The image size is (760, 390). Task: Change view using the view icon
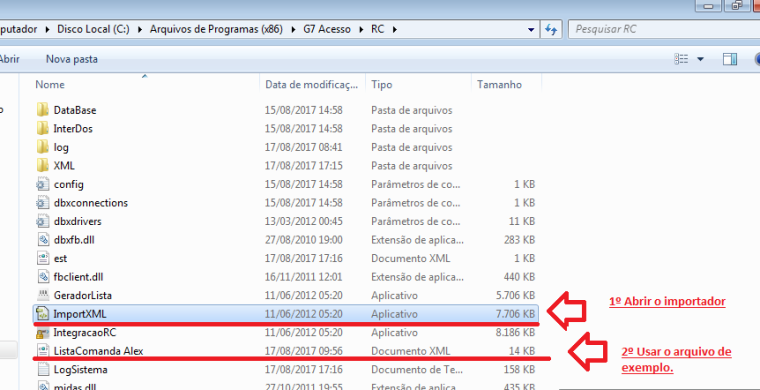pyautogui.click(x=681, y=59)
